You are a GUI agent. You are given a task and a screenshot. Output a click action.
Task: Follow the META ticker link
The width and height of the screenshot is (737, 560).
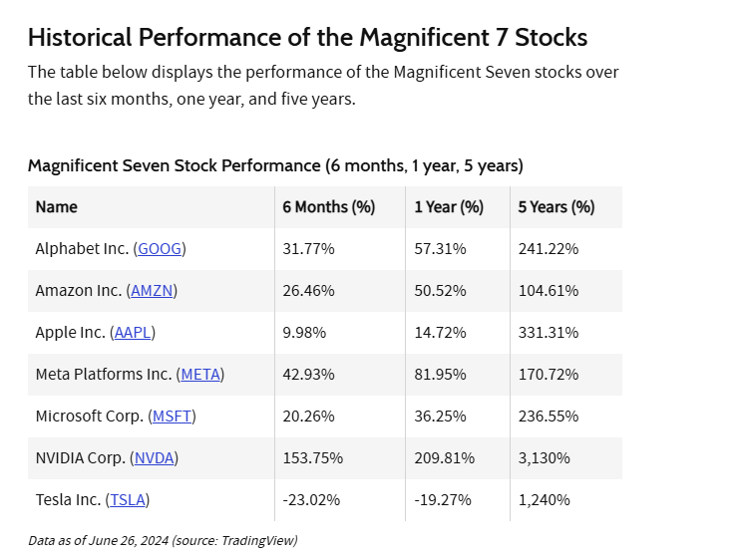199,375
